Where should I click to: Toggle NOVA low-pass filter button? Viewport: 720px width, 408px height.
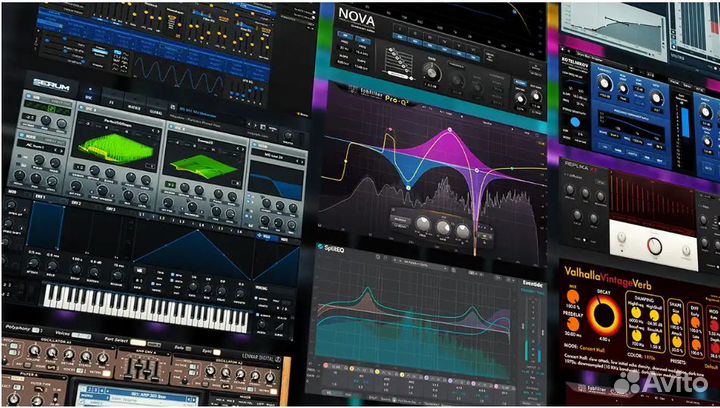362,38
